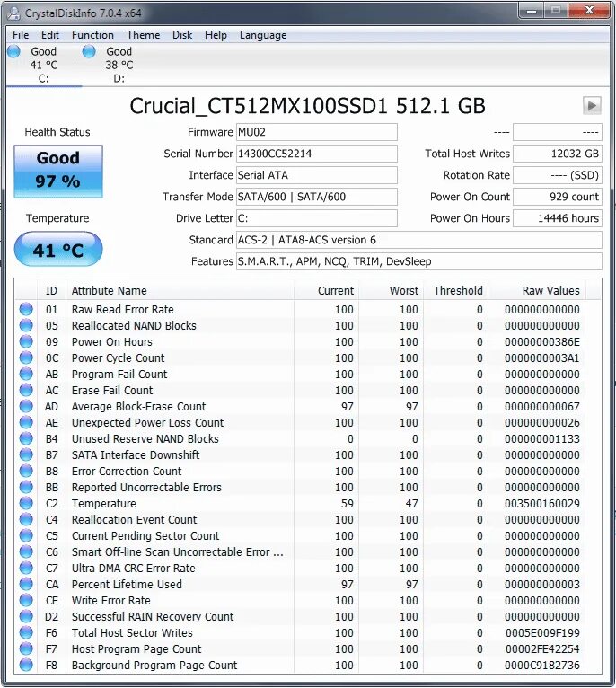Click the Drive Letter field
The height and width of the screenshot is (688, 616).
[x=317, y=218]
